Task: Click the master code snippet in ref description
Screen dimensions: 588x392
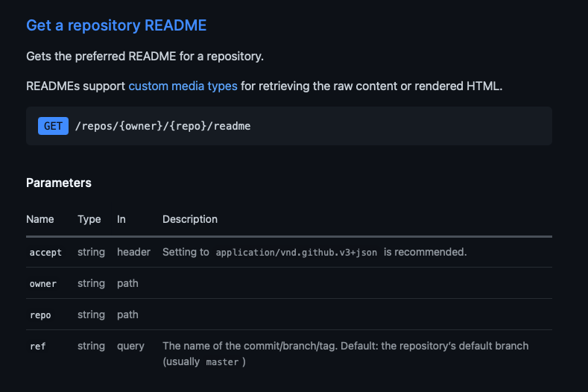Action: 222,362
